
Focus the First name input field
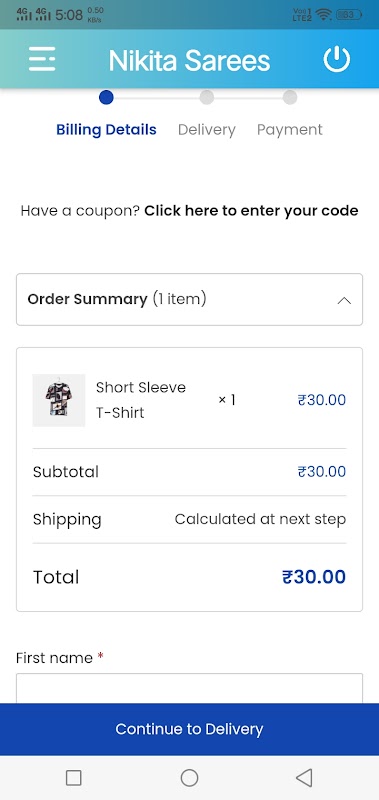point(189,688)
